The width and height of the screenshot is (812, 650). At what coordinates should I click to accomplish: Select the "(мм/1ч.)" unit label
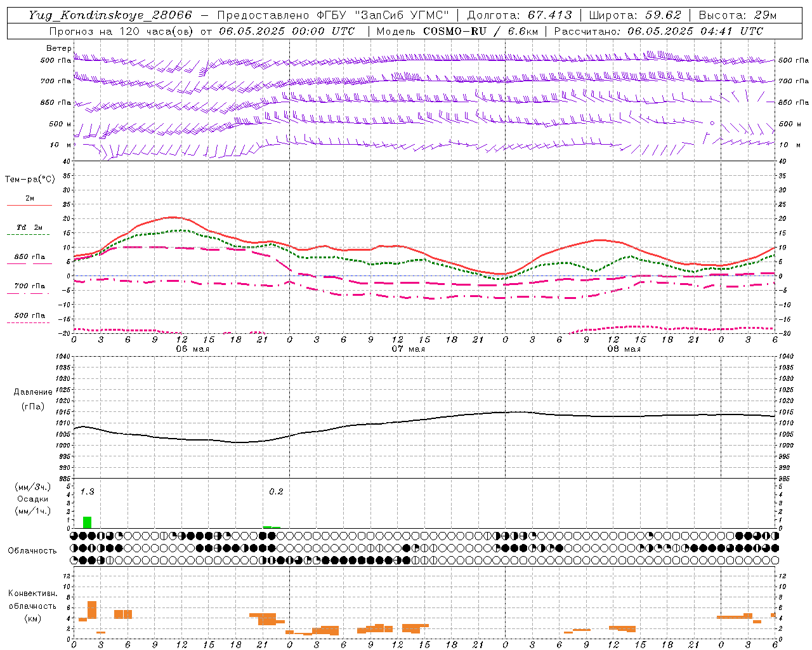click(32, 511)
